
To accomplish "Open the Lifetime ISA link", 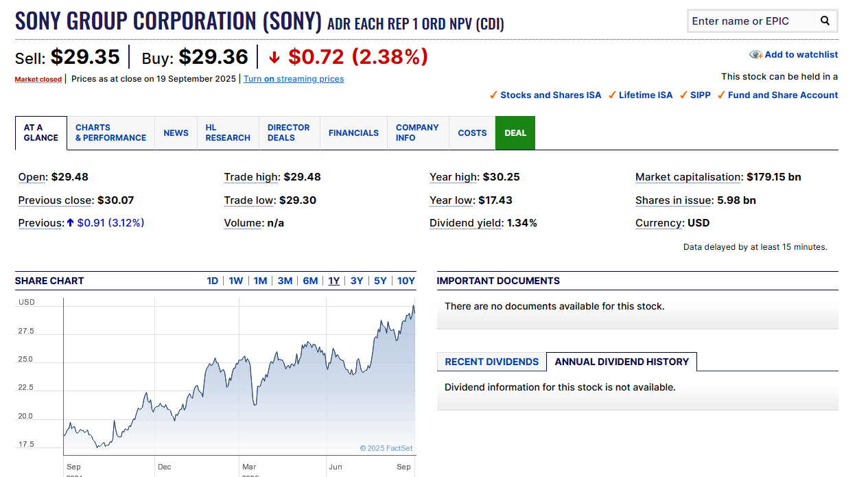I will tap(645, 95).
